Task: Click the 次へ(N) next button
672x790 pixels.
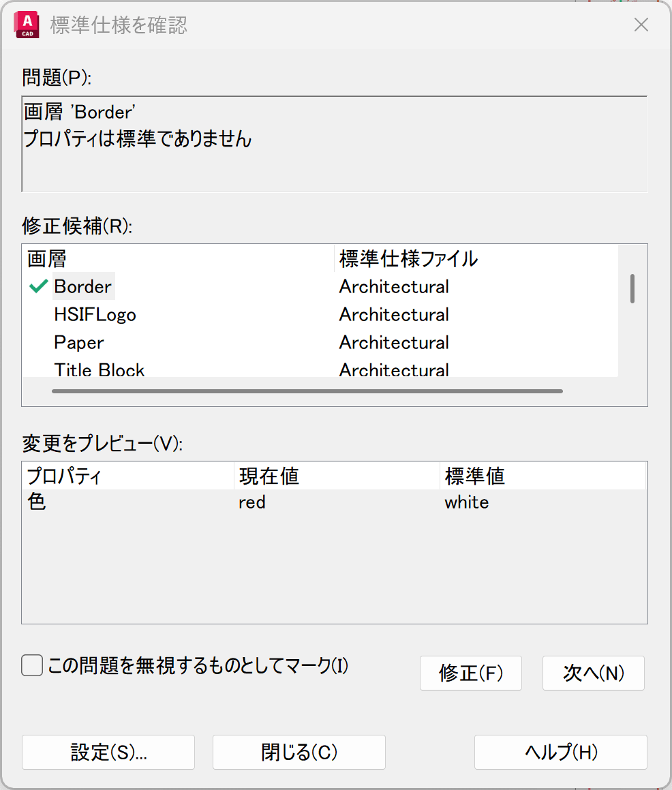Action: pyautogui.click(x=593, y=673)
